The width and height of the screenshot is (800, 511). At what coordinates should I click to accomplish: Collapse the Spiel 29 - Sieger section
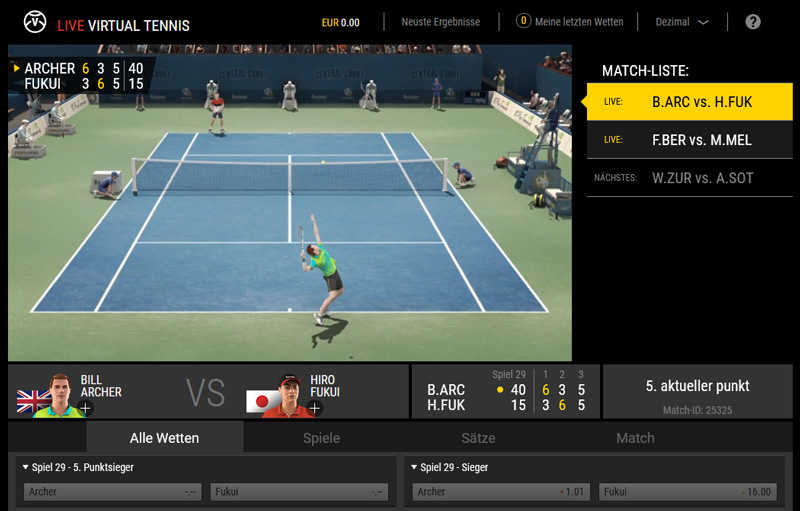pos(414,467)
